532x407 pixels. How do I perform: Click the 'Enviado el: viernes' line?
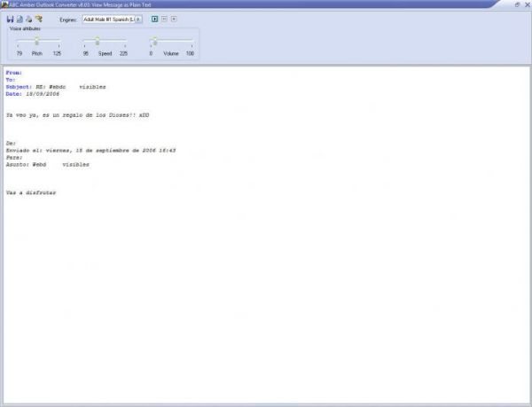91,150
